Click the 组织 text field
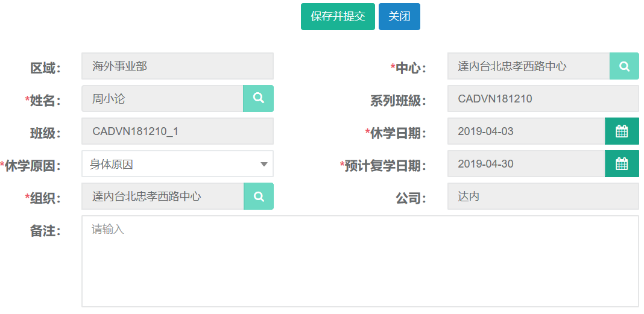The width and height of the screenshot is (644, 314). [x=162, y=196]
